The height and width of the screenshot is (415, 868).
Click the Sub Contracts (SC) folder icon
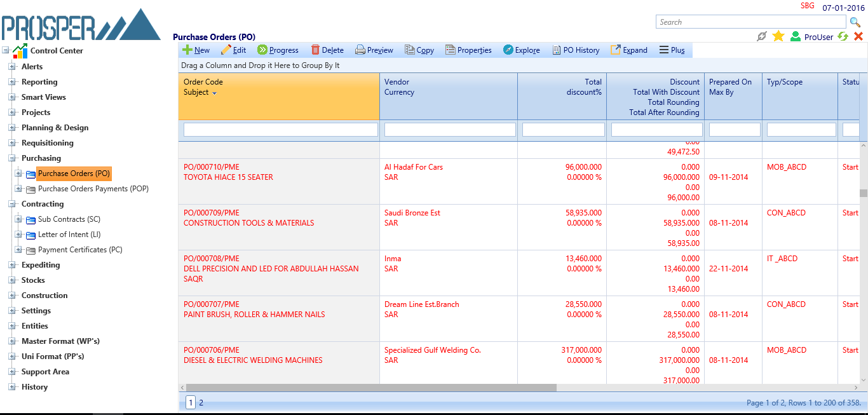[x=31, y=220]
